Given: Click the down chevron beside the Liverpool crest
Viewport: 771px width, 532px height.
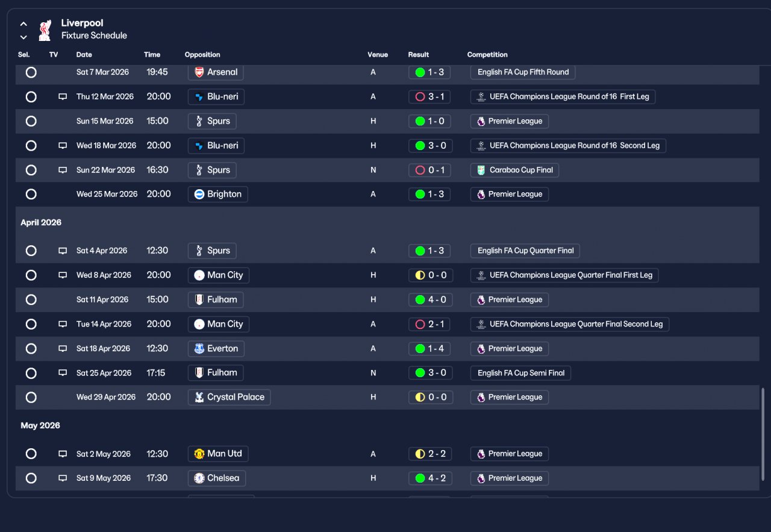Looking at the screenshot, I should pyautogui.click(x=23, y=37).
